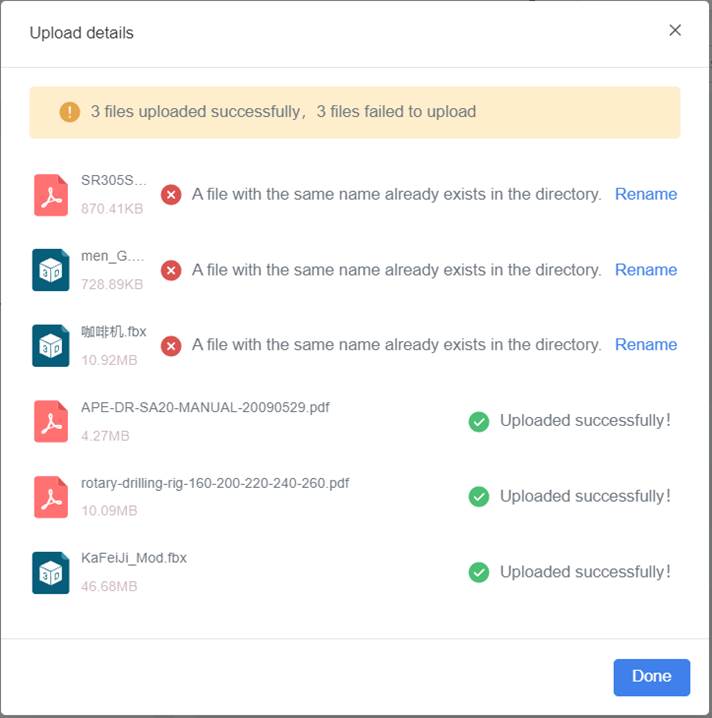
Task: Click red error icon on SR305S row
Action: coord(171,195)
